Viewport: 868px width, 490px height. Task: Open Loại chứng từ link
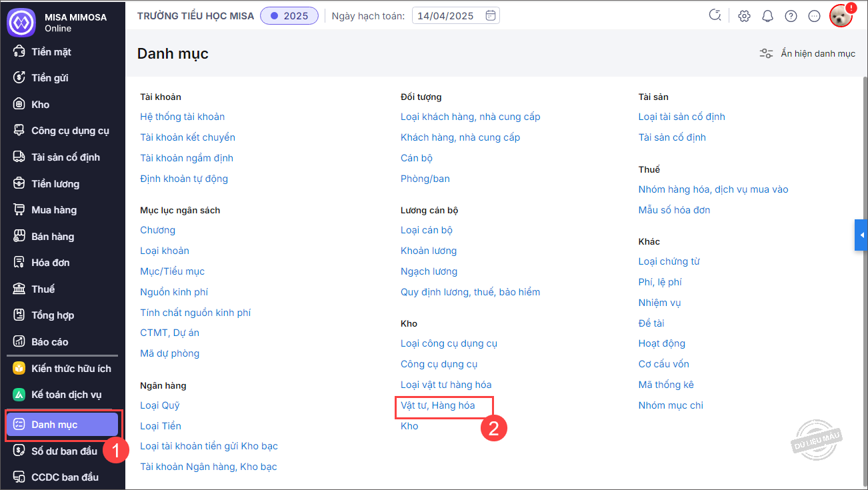669,261
